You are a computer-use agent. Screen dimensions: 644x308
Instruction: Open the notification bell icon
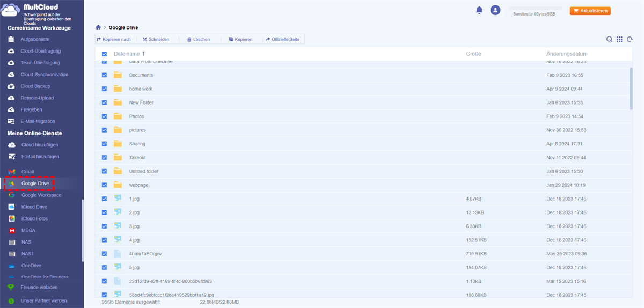[x=479, y=10]
